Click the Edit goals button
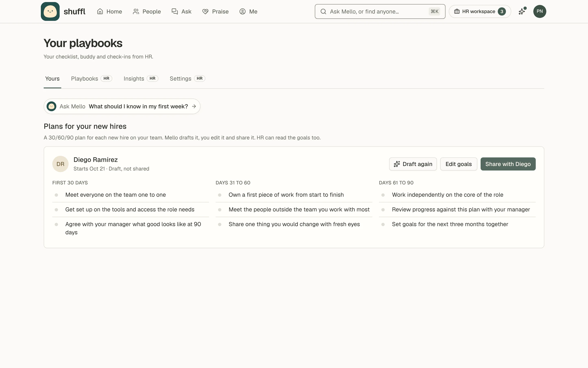Image resolution: width=588 pixels, height=368 pixels. [x=459, y=164]
